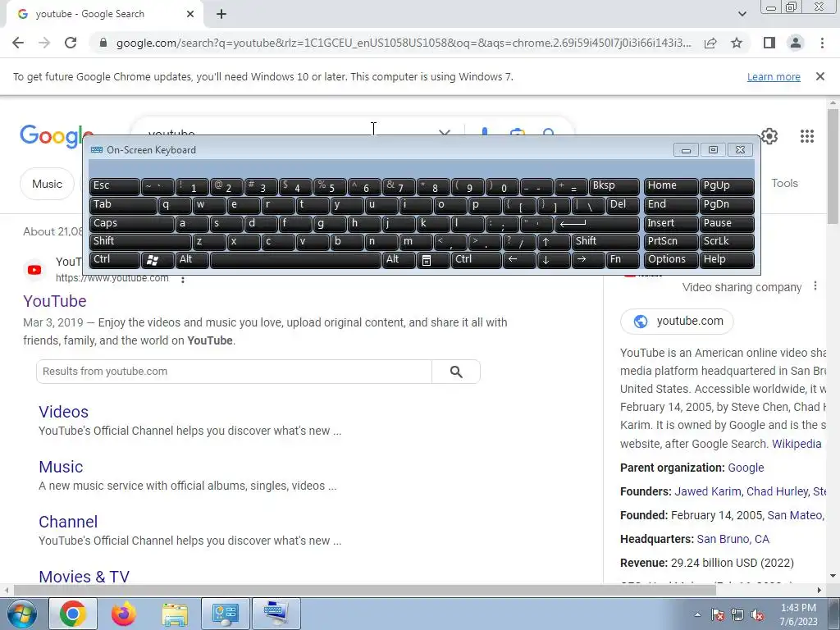Open San Bruno, CA headquarters link
This screenshot has width=840, height=630.
point(733,539)
